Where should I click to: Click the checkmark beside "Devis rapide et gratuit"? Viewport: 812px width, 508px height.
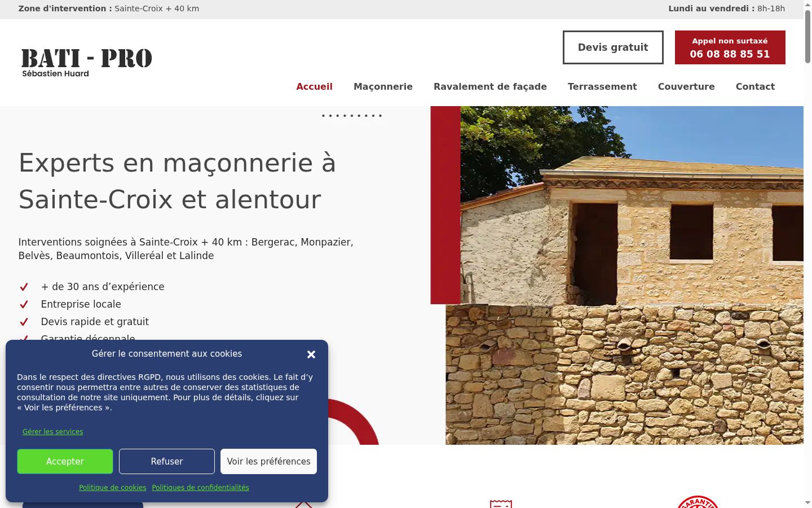tap(24, 322)
